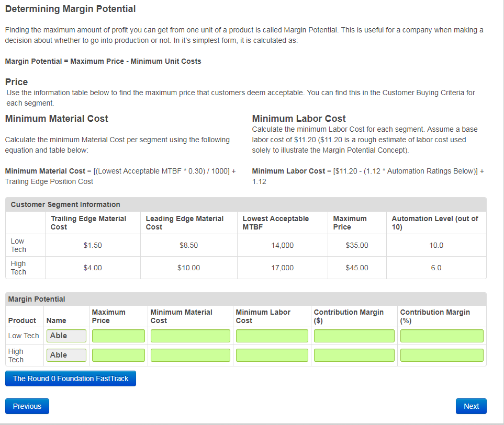Click the High Tech Contribution Margin (%) field
The height and width of the screenshot is (425, 504).
[x=441, y=355]
